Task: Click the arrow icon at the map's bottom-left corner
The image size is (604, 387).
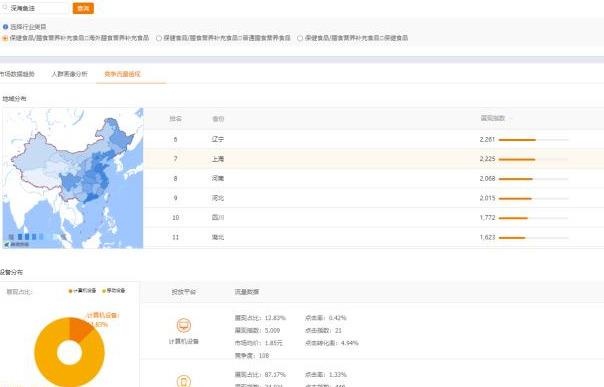Action: (7, 245)
